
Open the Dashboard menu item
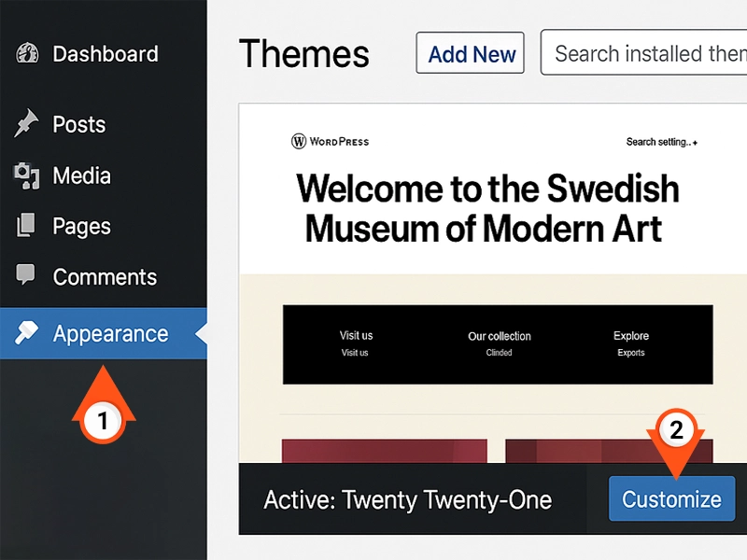pyautogui.click(x=105, y=54)
